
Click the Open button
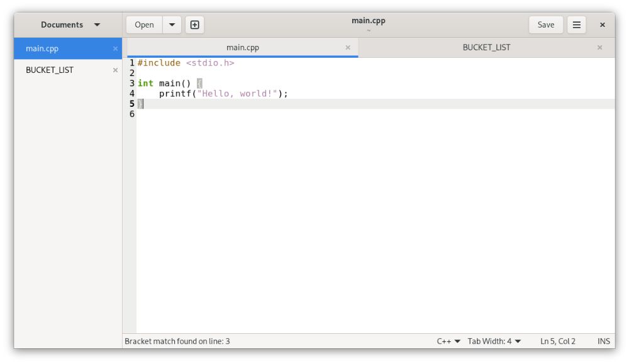click(144, 25)
